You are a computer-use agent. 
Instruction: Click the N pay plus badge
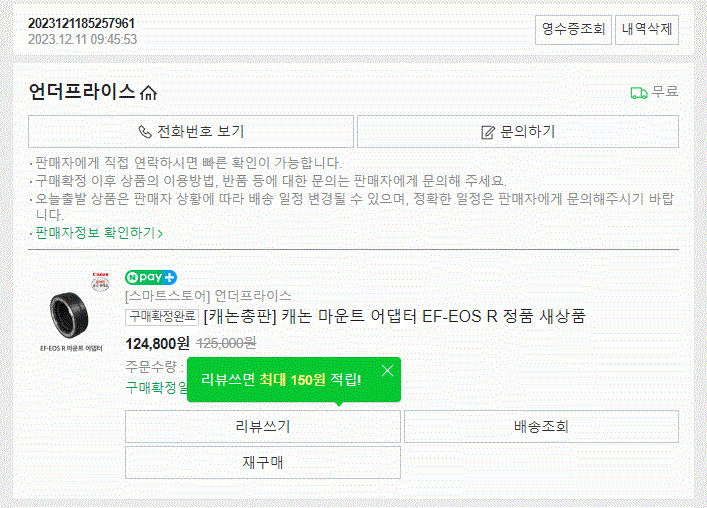[x=151, y=277]
